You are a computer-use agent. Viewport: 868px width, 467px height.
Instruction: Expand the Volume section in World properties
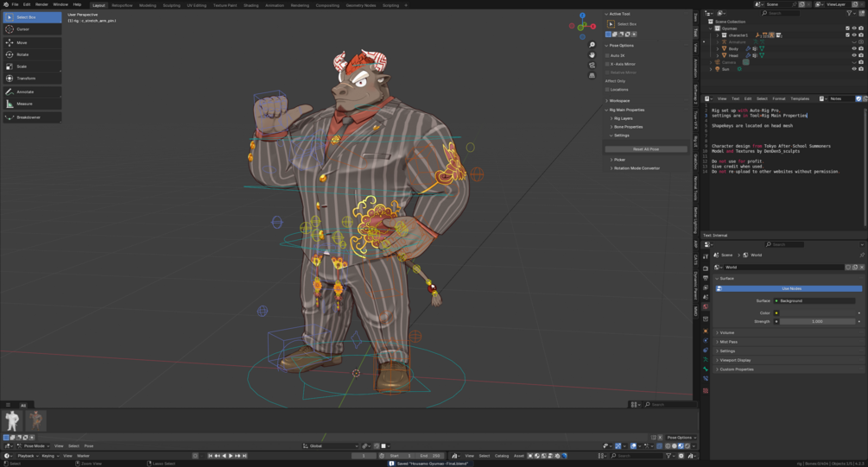[726, 332]
